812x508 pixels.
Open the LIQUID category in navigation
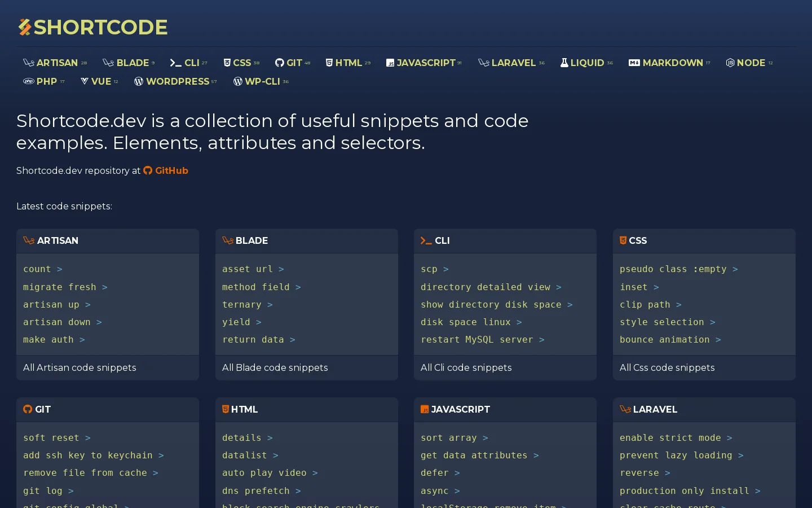coord(586,63)
